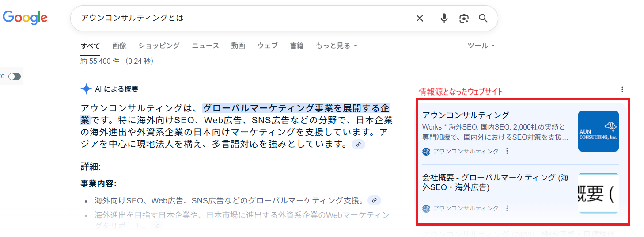Image resolution: width=644 pixels, height=237 pixels.
Task: Switch to the ニュース tab
Action: [205, 46]
